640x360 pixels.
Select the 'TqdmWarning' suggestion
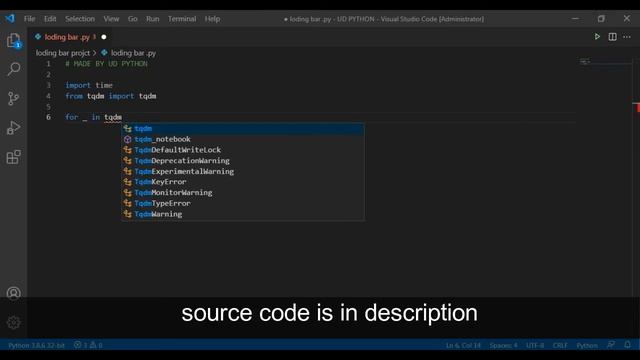click(x=243, y=214)
